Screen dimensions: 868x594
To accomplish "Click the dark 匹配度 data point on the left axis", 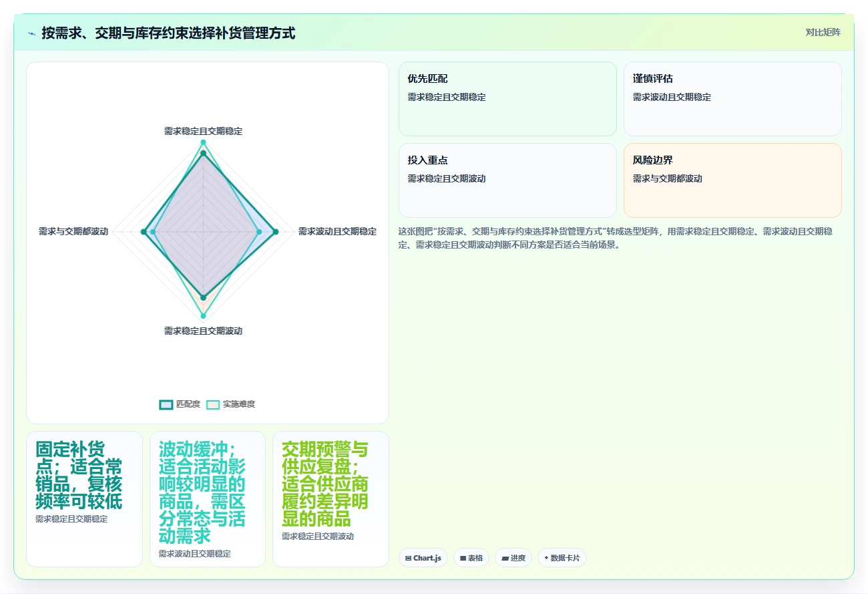I will pyautogui.click(x=144, y=232).
